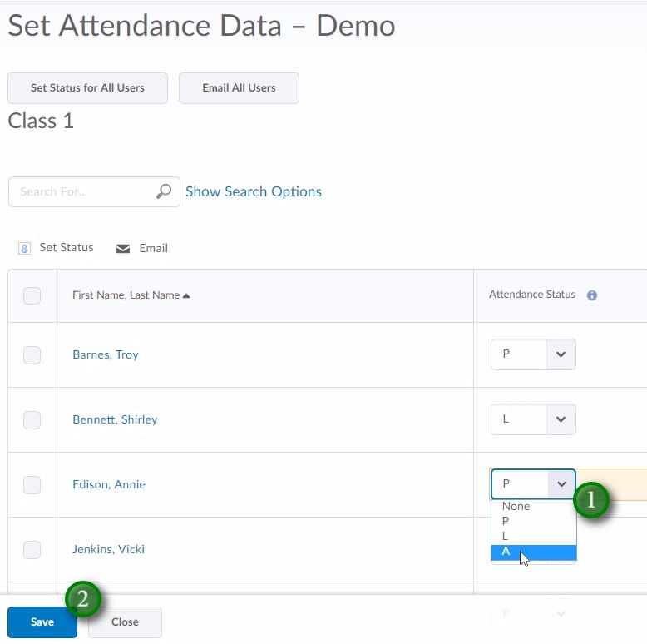Click the Set Status icon above table

point(24,248)
